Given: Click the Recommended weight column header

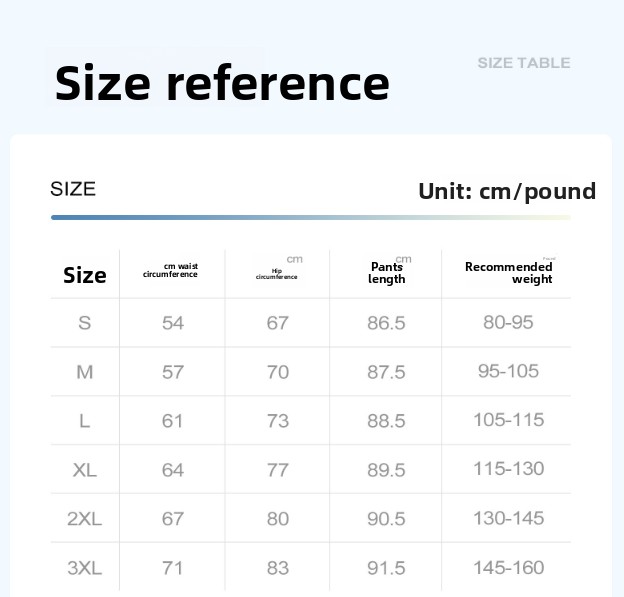Looking at the screenshot, I should click(x=509, y=273).
